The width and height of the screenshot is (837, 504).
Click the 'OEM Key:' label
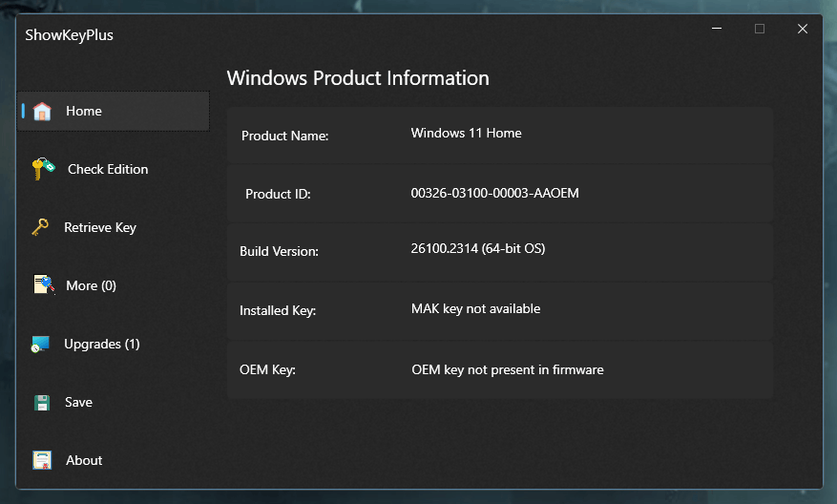click(x=267, y=370)
